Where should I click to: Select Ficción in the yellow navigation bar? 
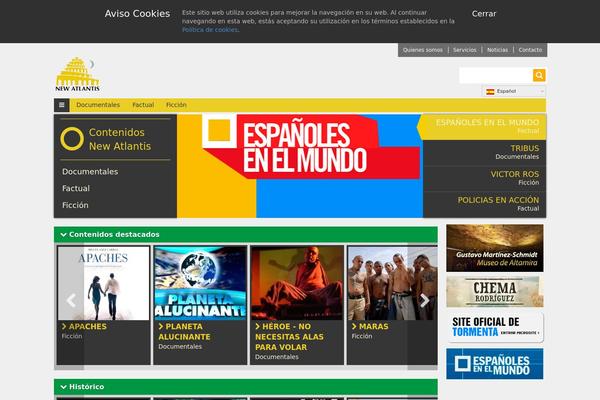click(x=176, y=105)
